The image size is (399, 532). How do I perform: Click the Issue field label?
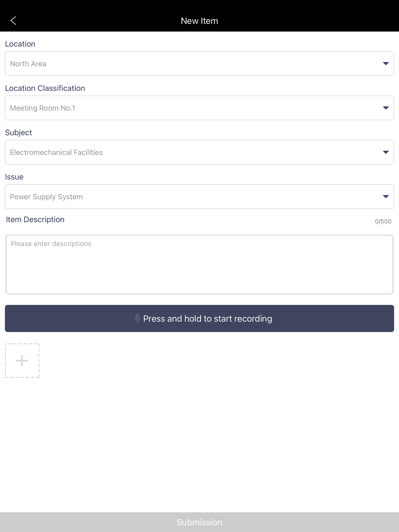click(x=14, y=177)
